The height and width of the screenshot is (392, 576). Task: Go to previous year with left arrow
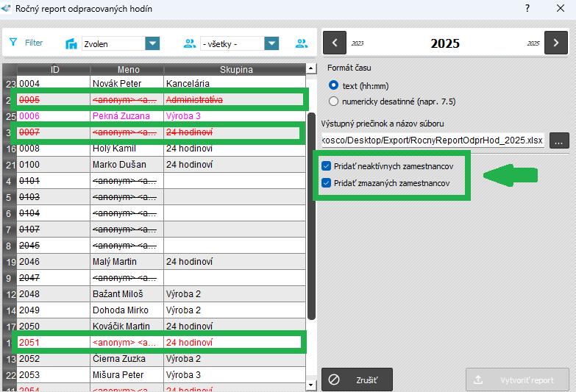[x=335, y=43]
